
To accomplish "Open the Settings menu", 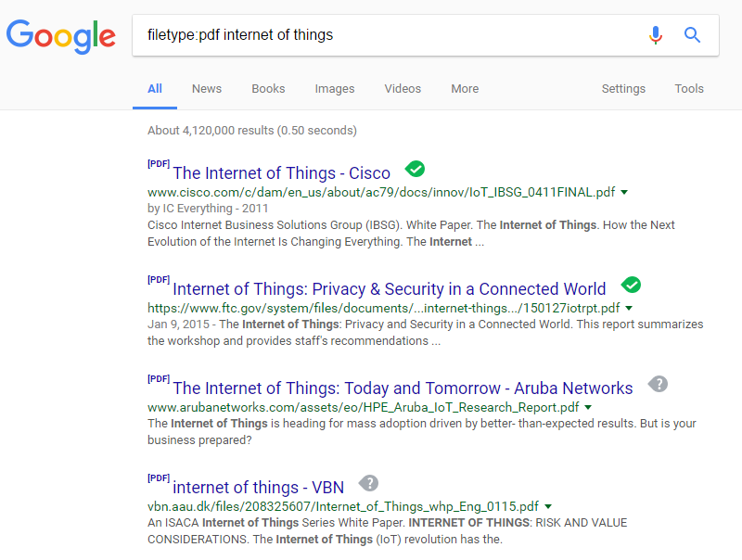I will (623, 89).
